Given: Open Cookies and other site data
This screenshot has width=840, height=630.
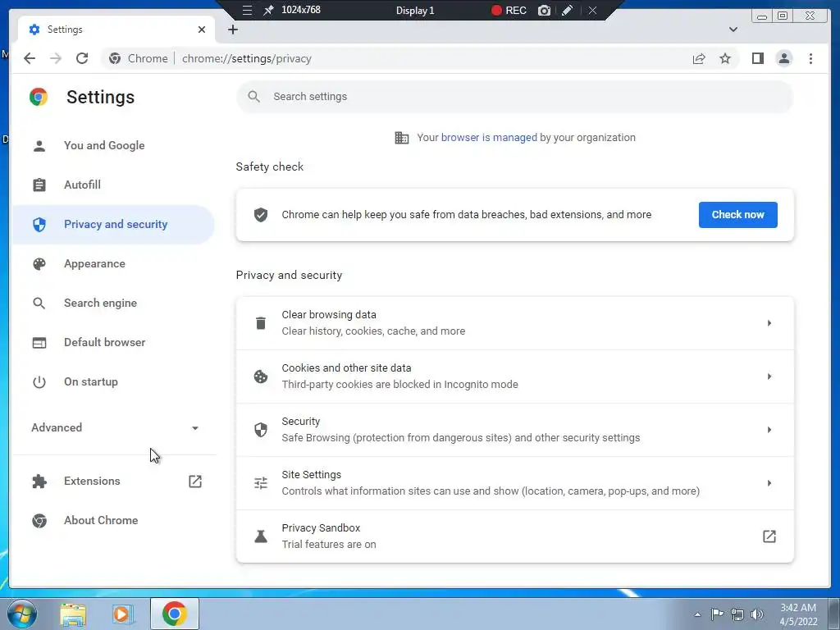Looking at the screenshot, I should 514,376.
